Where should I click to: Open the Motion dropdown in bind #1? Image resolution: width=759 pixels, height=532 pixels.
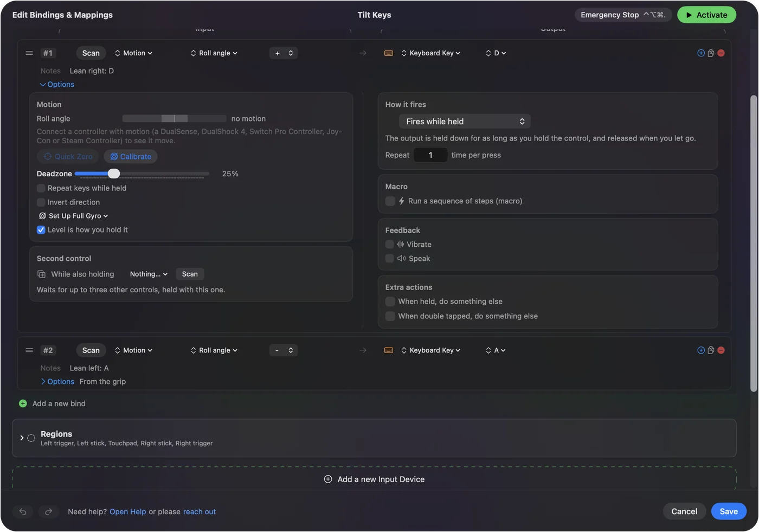(133, 53)
